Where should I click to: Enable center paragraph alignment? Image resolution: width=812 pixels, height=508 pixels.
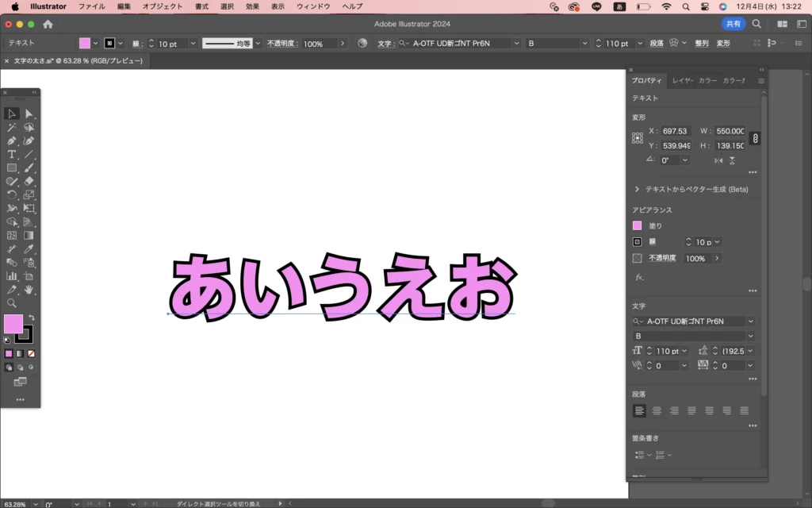tap(657, 410)
